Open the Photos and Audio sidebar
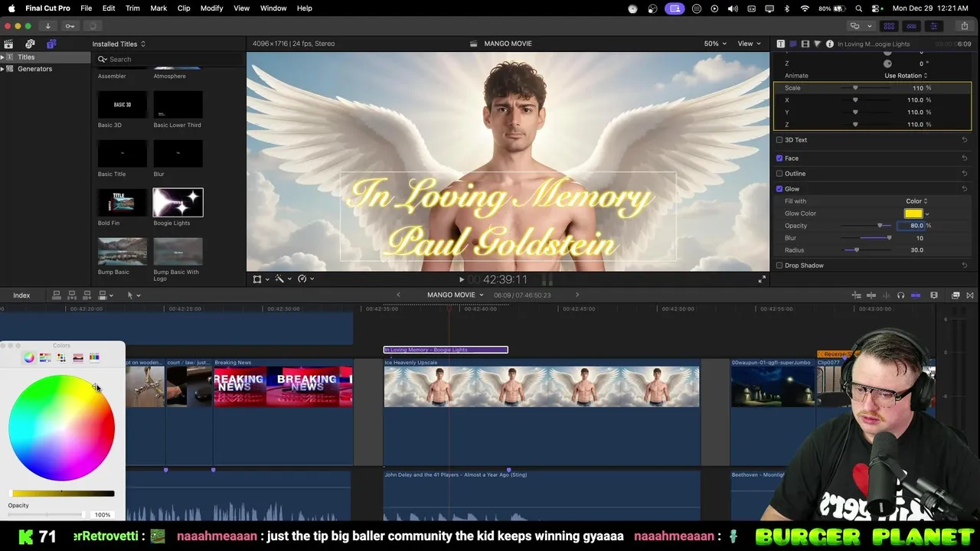Screen dimensions: 980x551 click(x=30, y=44)
